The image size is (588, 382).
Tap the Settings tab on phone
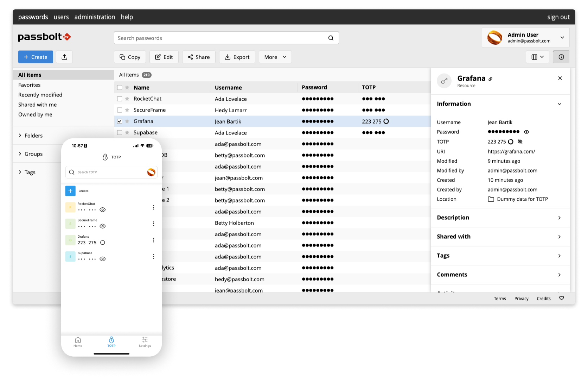(145, 342)
